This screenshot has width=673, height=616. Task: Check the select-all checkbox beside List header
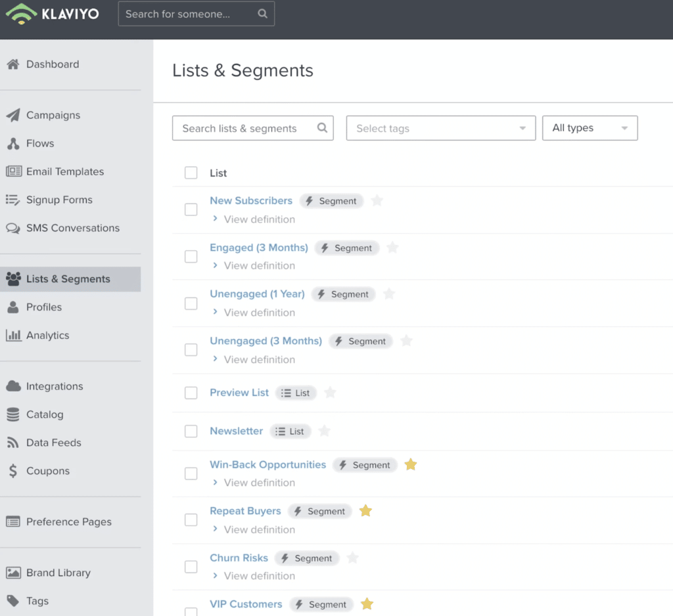coord(191,173)
